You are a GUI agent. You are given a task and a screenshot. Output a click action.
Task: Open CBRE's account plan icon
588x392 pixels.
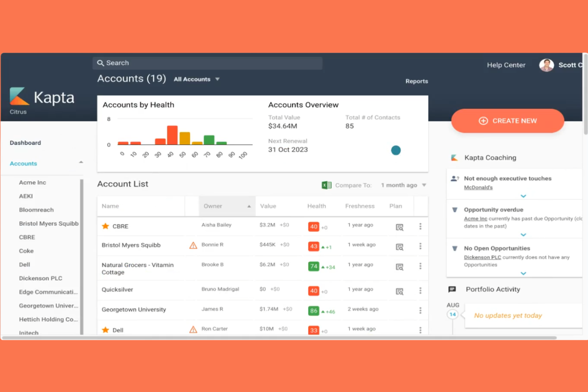399,227
